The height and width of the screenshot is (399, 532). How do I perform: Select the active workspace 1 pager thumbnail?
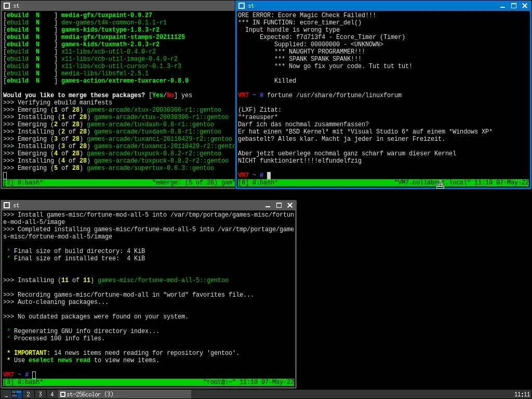click(17, 394)
